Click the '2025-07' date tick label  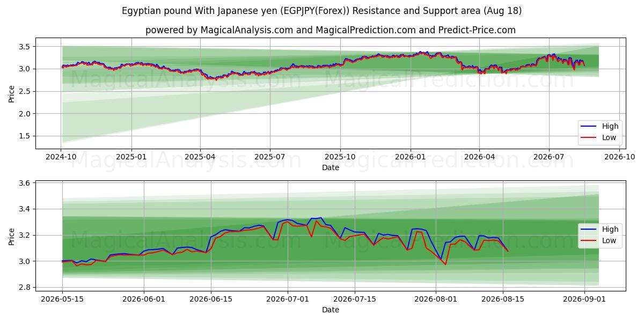pos(269,157)
